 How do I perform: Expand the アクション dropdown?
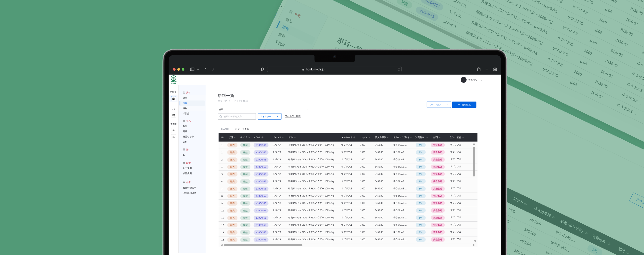[x=438, y=105]
